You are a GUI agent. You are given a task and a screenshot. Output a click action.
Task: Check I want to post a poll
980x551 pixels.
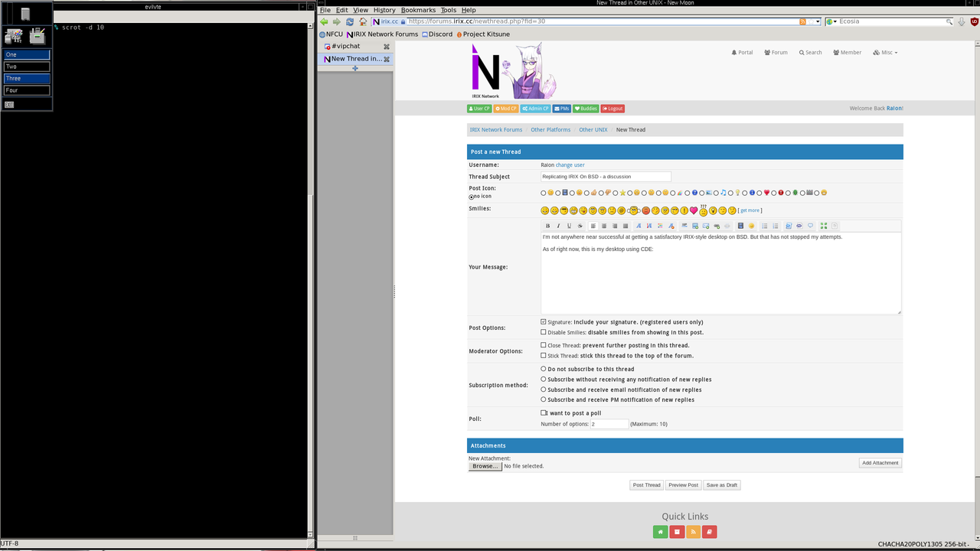(x=544, y=412)
